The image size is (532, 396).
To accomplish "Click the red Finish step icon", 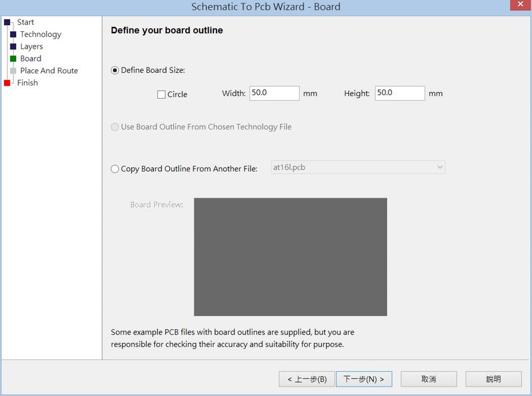I will 7,83.
